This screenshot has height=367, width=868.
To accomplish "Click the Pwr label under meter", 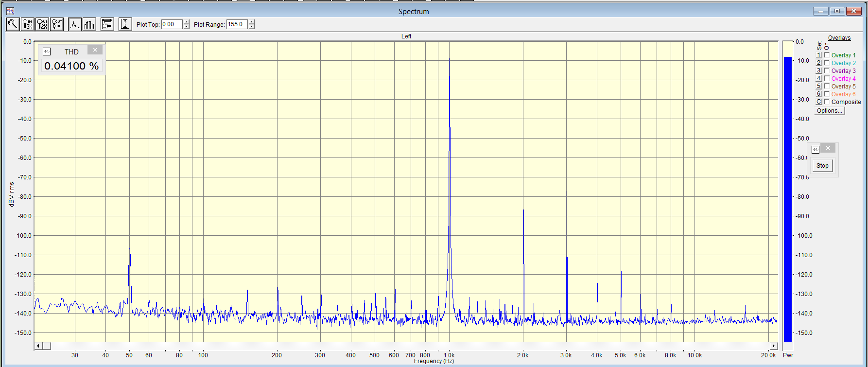I will click(x=788, y=355).
